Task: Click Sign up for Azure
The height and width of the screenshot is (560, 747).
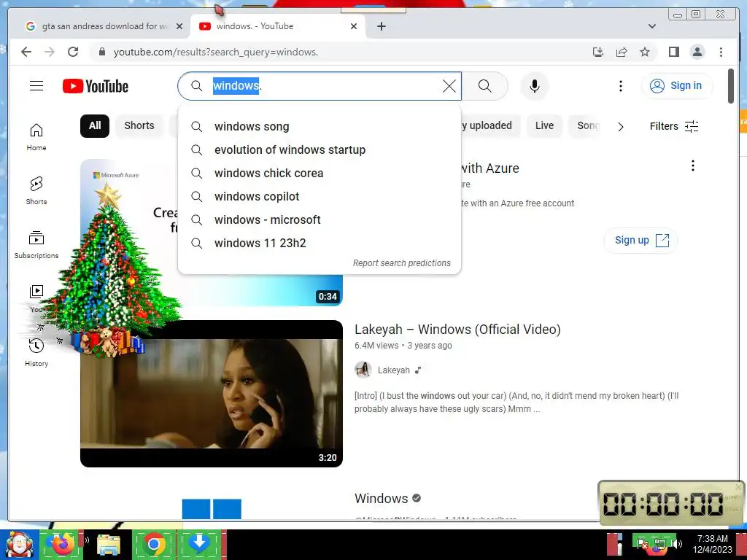Action: 640,240
